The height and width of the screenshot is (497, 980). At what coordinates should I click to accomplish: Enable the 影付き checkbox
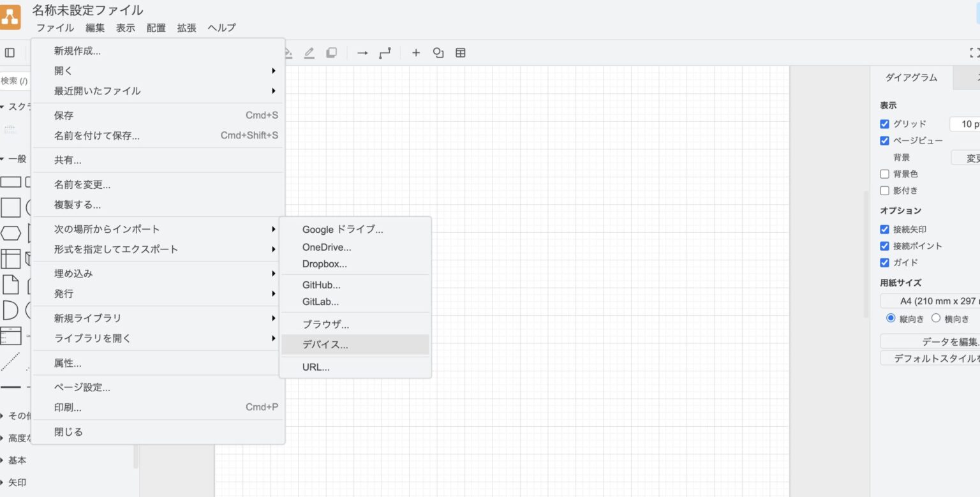point(884,191)
